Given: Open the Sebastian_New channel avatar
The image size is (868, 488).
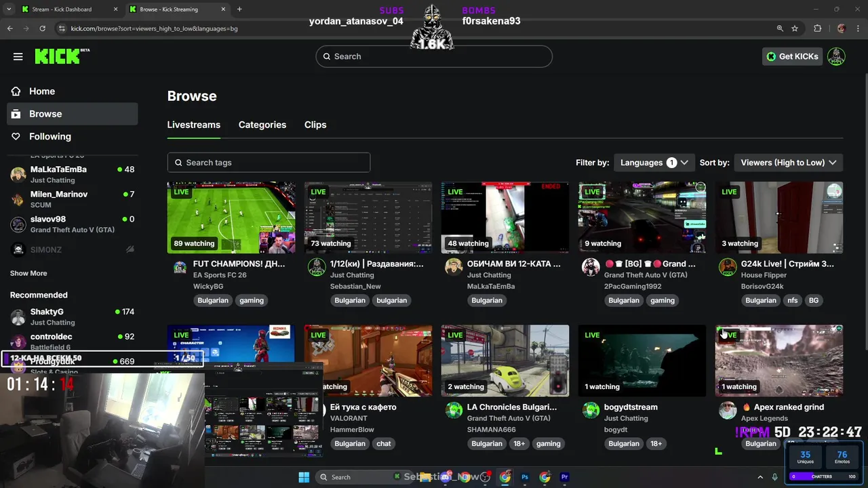Looking at the screenshot, I should coord(317,267).
